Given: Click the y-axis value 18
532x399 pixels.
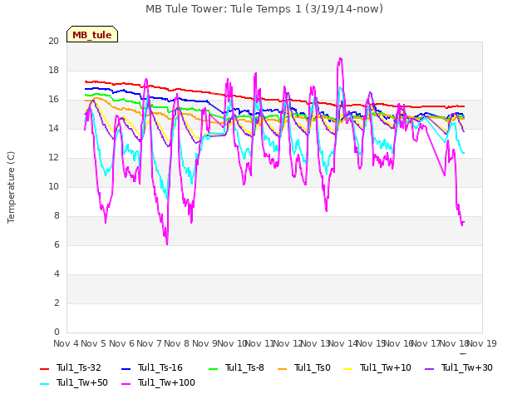Looking at the screenshot, I should coord(53,70).
